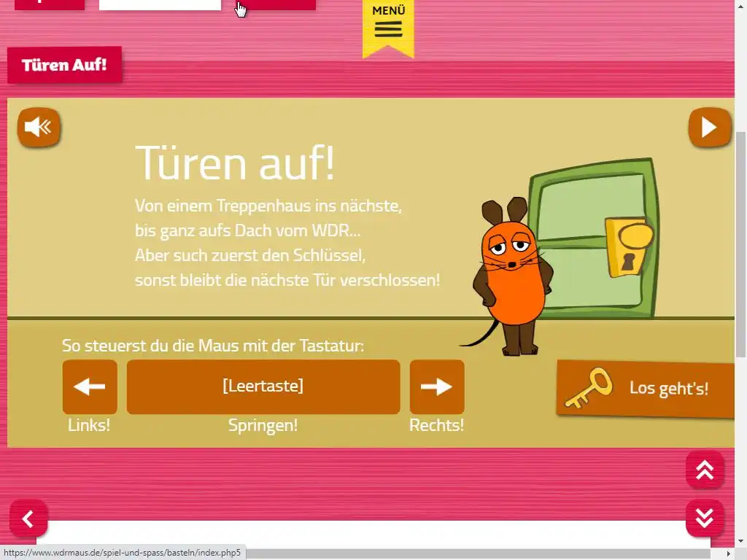Screen dimensions: 747x560
Task: Click the 'Rechts!' label
Action: pyautogui.click(x=436, y=425)
